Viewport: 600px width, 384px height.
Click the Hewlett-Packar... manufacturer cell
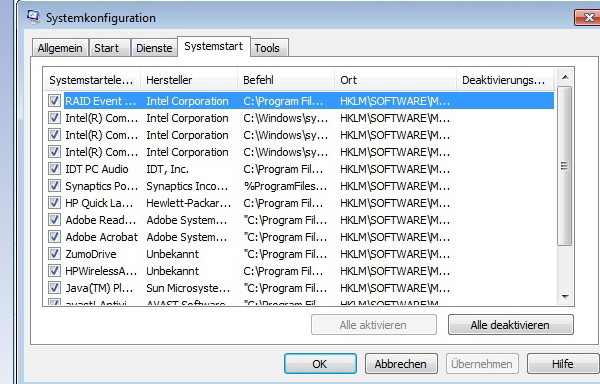point(189,203)
